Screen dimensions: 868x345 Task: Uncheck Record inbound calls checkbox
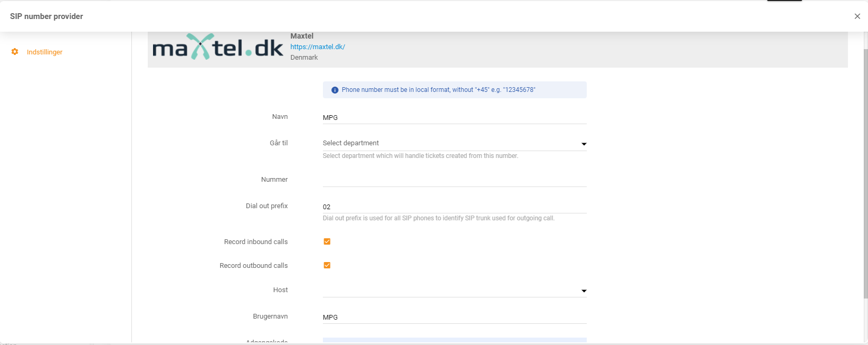click(327, 241)
